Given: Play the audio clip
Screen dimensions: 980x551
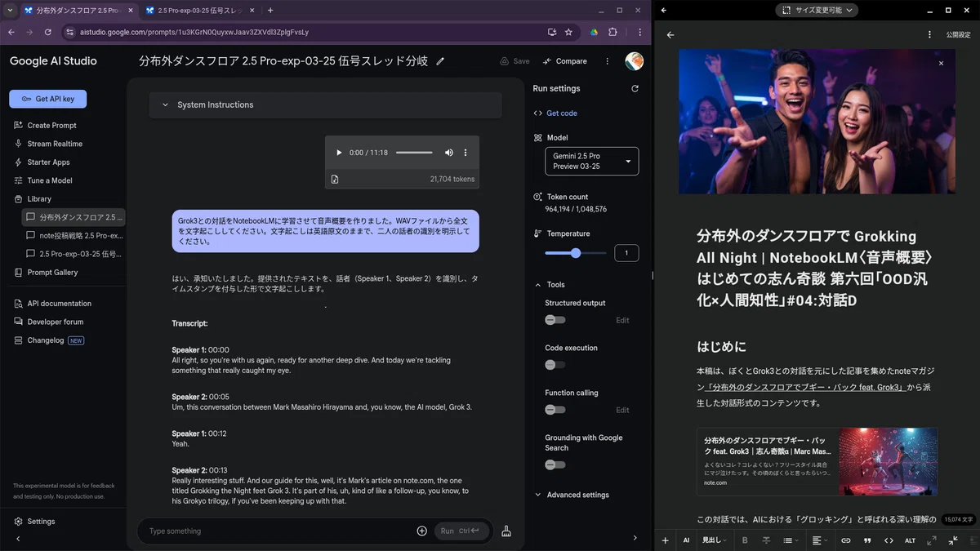Looking at the screenshot, I should (340, 153).
